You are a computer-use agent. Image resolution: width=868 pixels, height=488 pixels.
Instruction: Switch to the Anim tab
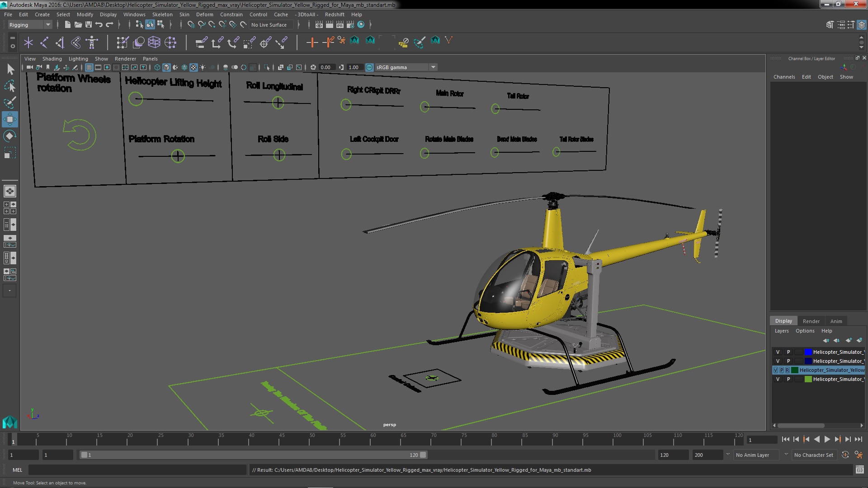(x=836, y=321)
